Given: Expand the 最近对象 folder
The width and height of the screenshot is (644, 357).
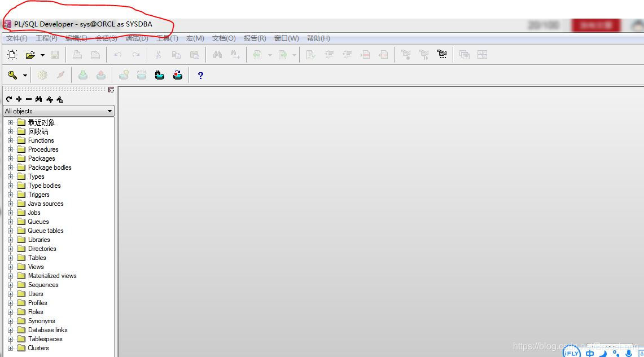Looking at the screenshot, I should (x=11, y=123).
